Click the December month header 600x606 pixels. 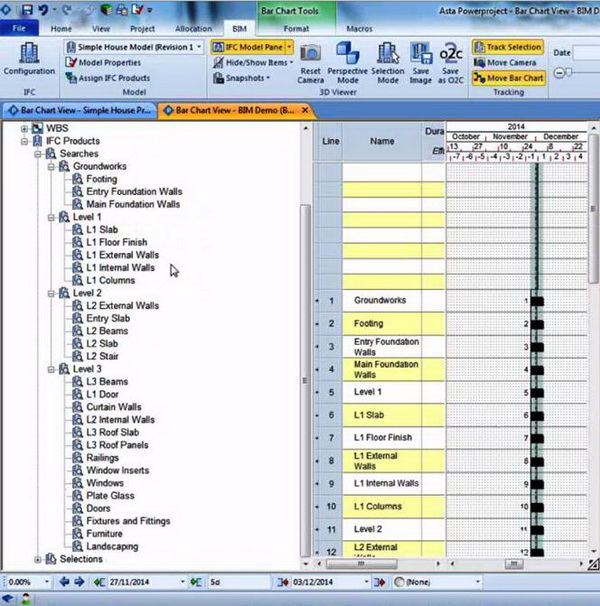click(561, 136)
